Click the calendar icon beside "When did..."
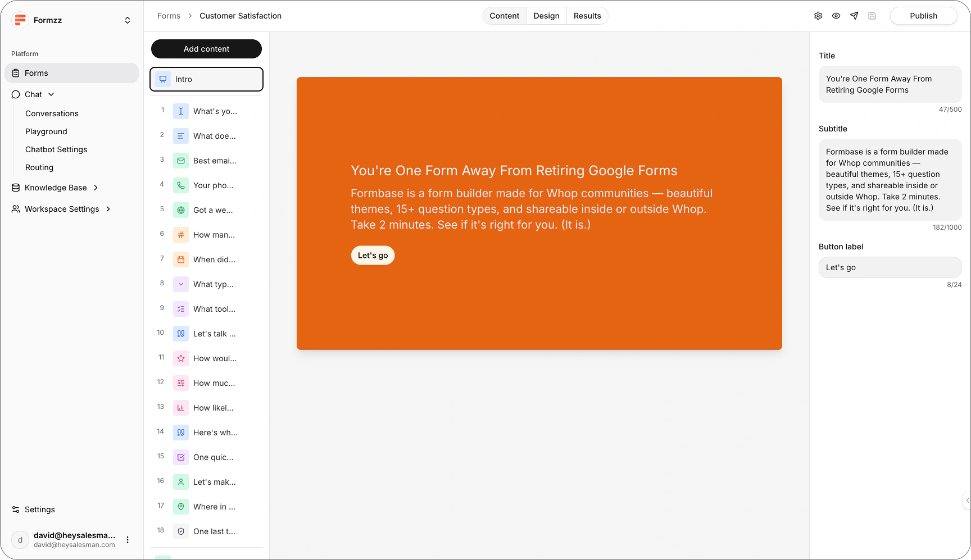Screen dimensions: 971x560 [x=180, y=259]
